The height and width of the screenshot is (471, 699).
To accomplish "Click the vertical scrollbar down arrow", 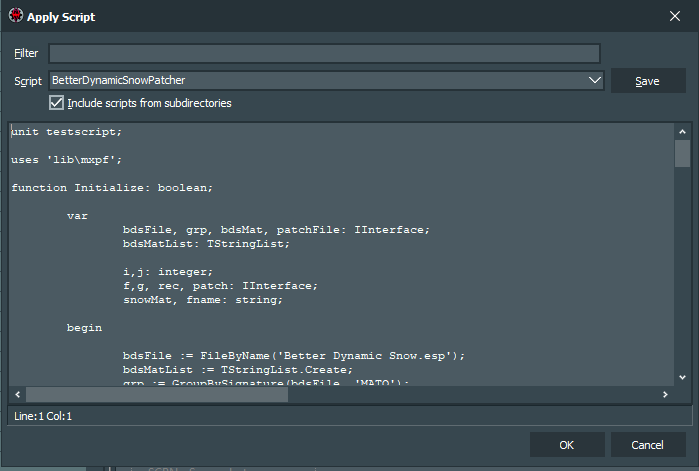I will [x=682, y=377].
